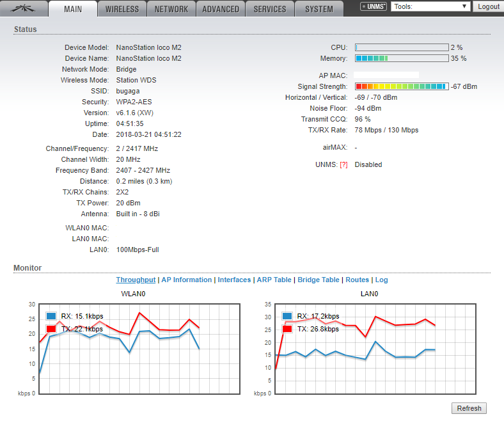This screenshot has width=504, height=421.
Task: Click LAN0 RX blue legend swatch
Action: 287,316
